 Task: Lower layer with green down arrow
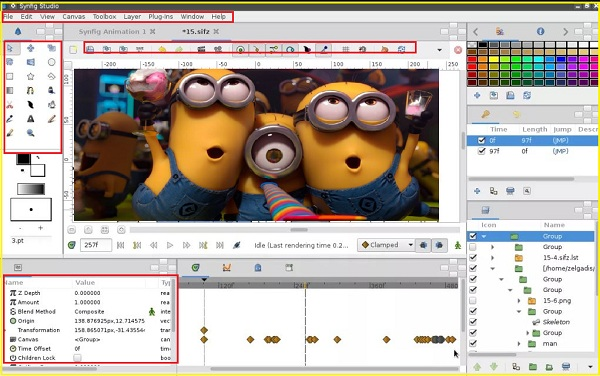pyautogui.click(x=494, y=367)
